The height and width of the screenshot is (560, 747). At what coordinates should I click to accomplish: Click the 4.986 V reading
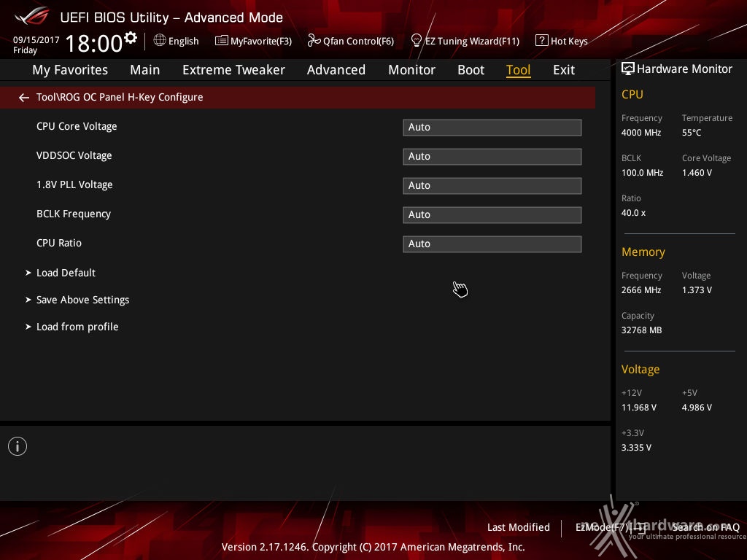coord(697,408)
